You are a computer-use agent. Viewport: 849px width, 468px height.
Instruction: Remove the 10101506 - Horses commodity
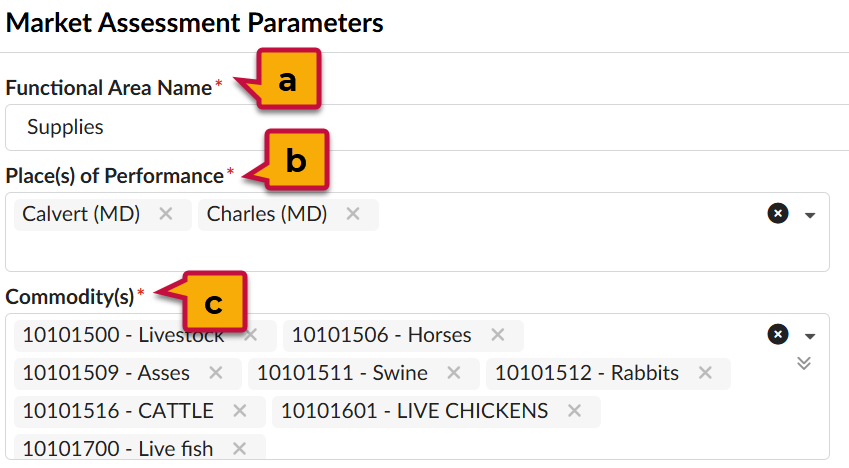tap(498, 335)
